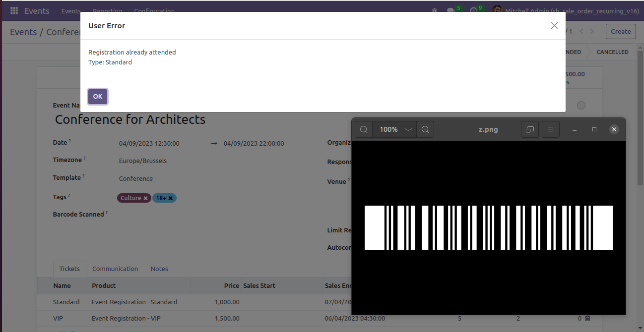The height and width of the screenshot is (332, 644).
Task: Set status to CANCELLED
Action: [612, 52]
